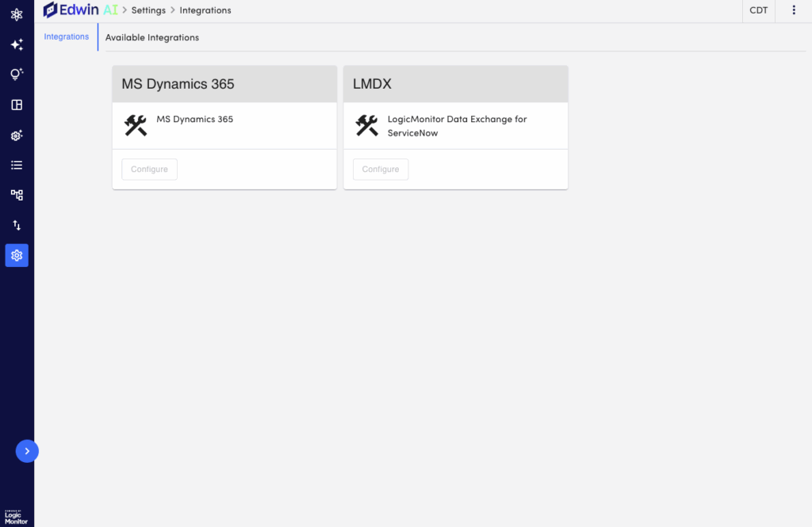812x527 pixels.
Task: Click the Edwin AI logo
Action: [x=80, y=10]
